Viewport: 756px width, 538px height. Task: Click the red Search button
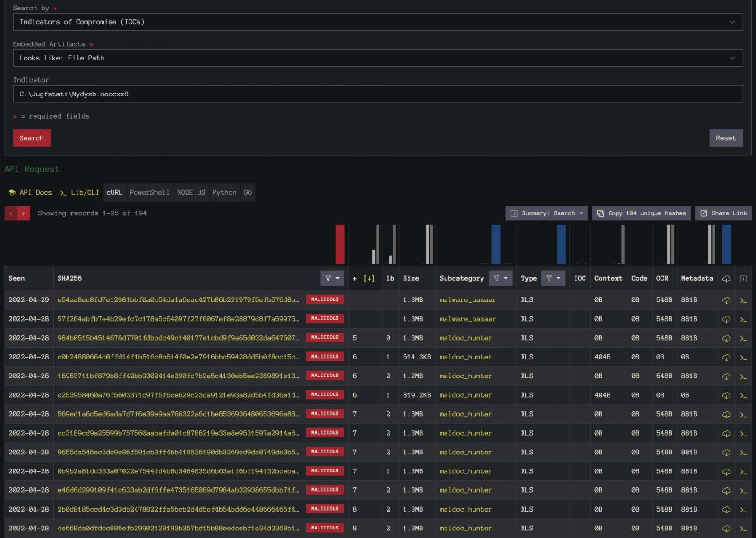[32, 138]
